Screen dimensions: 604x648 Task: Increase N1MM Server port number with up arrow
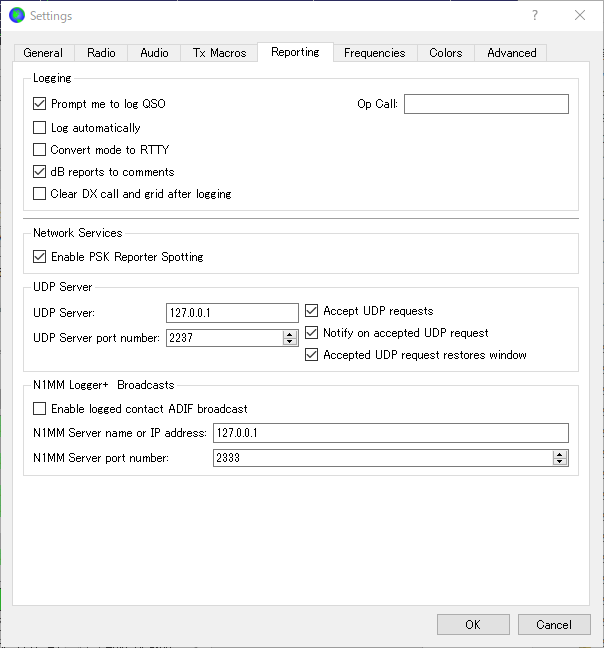point(560,454)
